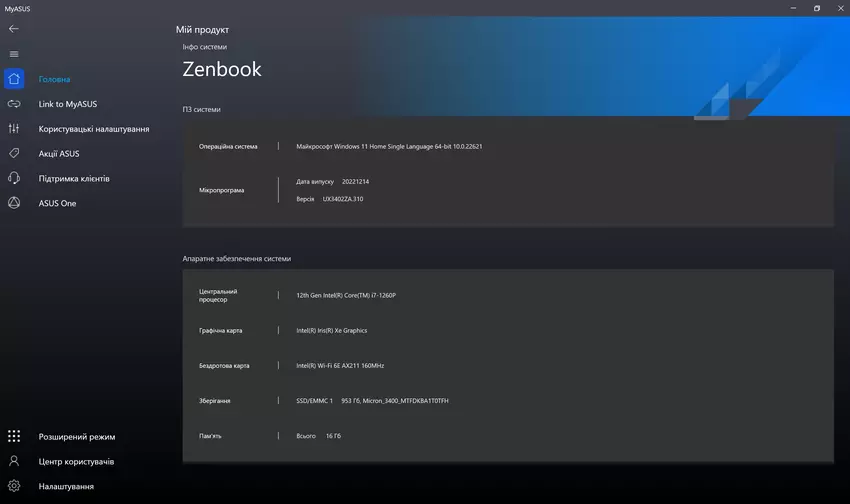Viewport: 850px width, 504px height.
Task: Click the sliders icon for Користувацькі налаштування
Action: 14,129
